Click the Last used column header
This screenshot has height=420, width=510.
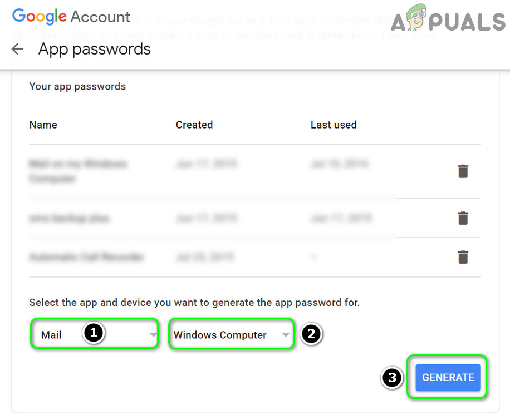[x=334, y=125]
